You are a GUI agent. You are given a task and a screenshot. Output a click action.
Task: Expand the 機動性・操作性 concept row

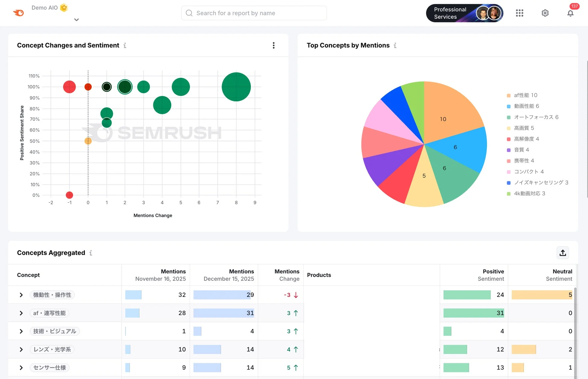click(21, 295)
